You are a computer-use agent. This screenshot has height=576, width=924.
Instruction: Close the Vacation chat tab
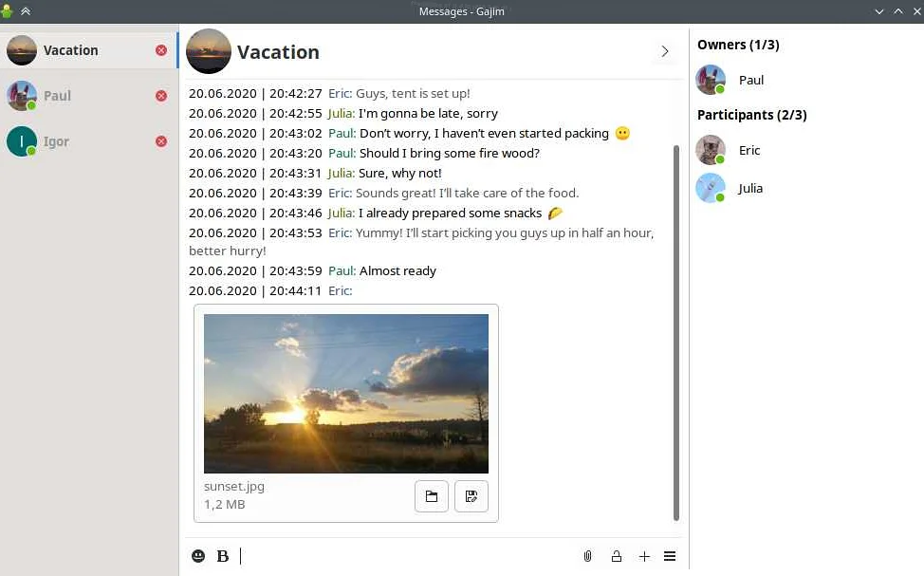tap(161, 50)
